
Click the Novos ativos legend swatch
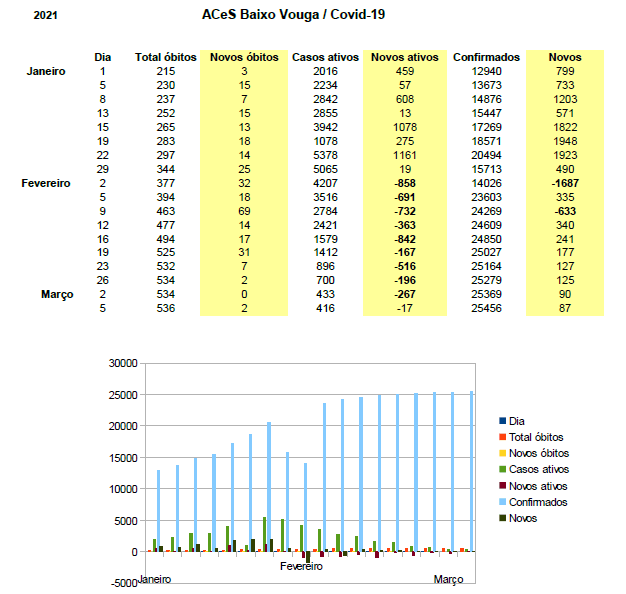pyautogui.click(x=503, y=486)
